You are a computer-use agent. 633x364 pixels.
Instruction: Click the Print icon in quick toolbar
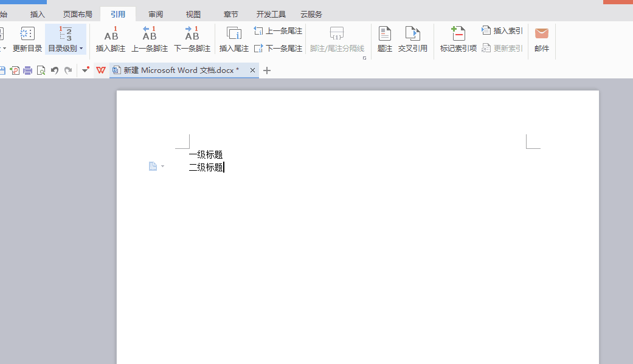click(x=27, y=70)
